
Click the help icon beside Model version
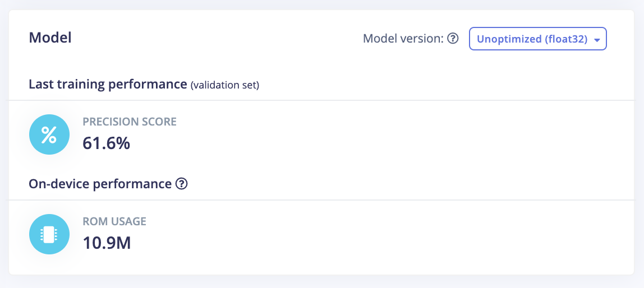click(x=453, y=39)
